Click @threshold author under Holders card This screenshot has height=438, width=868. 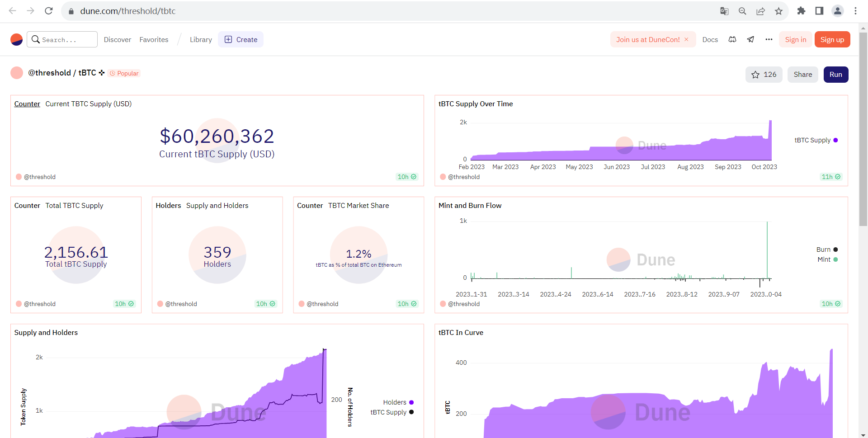(x=181, y=304)
